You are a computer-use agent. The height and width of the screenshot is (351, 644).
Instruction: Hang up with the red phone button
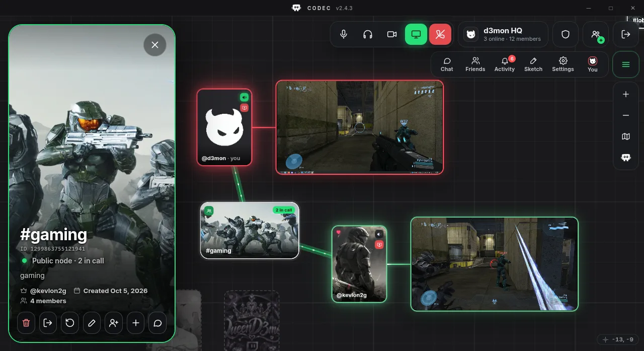click(440, 34)
